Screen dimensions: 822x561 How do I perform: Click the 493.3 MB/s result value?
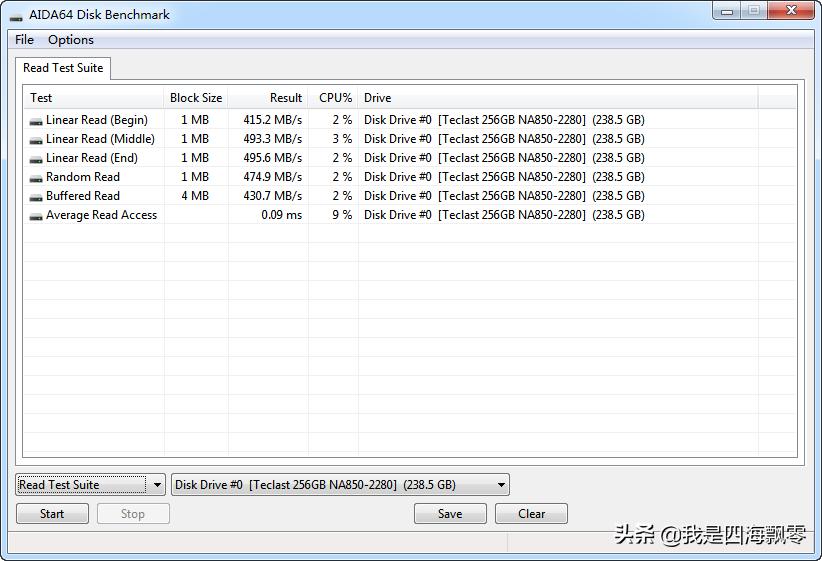(273, 139)
